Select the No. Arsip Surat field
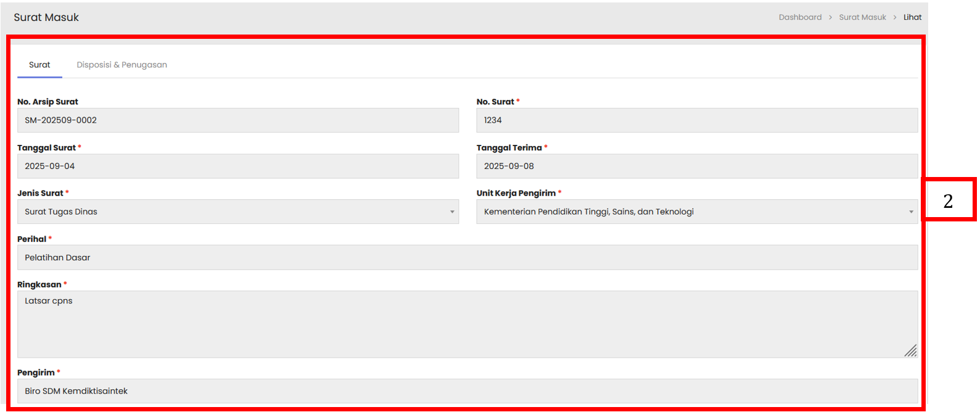The image size is (980, 420). tap(237, 120)
